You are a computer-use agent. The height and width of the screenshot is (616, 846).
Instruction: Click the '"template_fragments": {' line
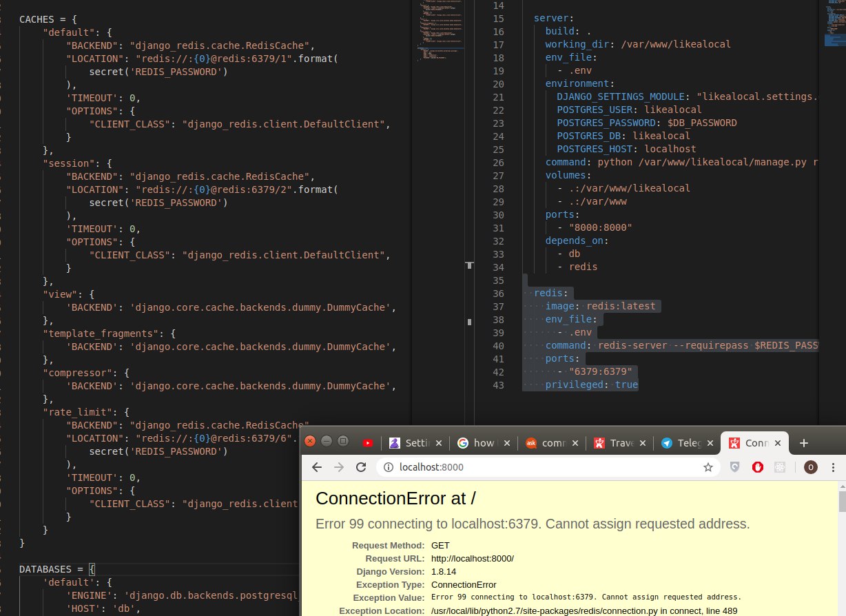108,333
